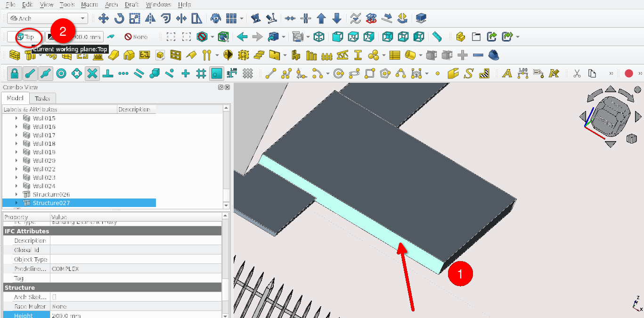The width and height of the screenshot is (644, 318).
Task: Expand the Wall015 tree node
Action: coord(16,118)
